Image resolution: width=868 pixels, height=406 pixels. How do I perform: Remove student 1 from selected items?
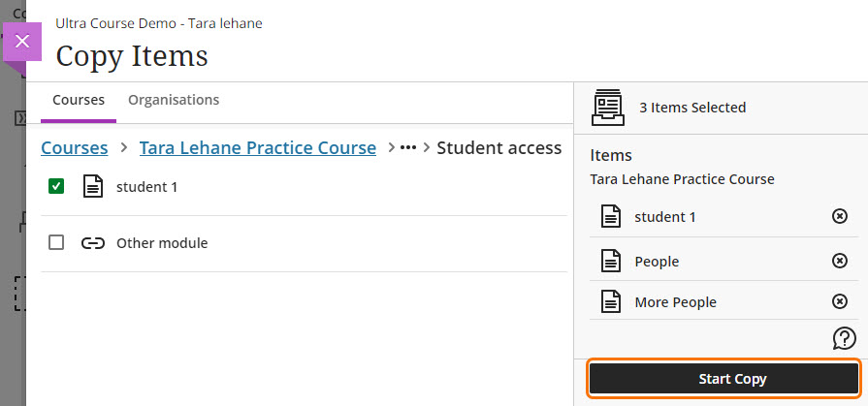pos(840,216)
